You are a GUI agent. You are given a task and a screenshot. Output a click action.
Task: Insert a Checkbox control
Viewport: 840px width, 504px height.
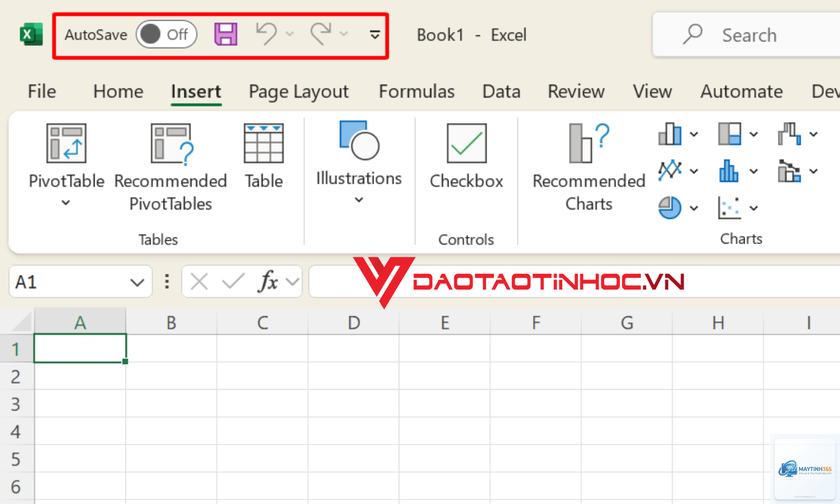[466, 157]
